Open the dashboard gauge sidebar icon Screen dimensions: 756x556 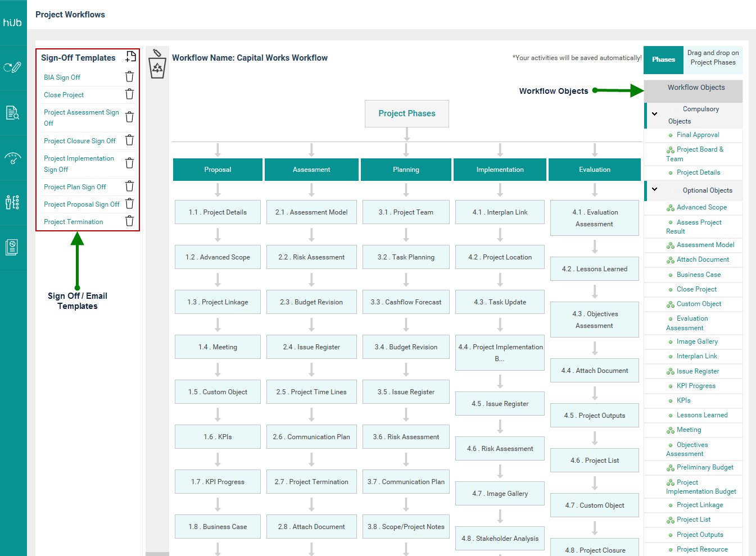12,158
